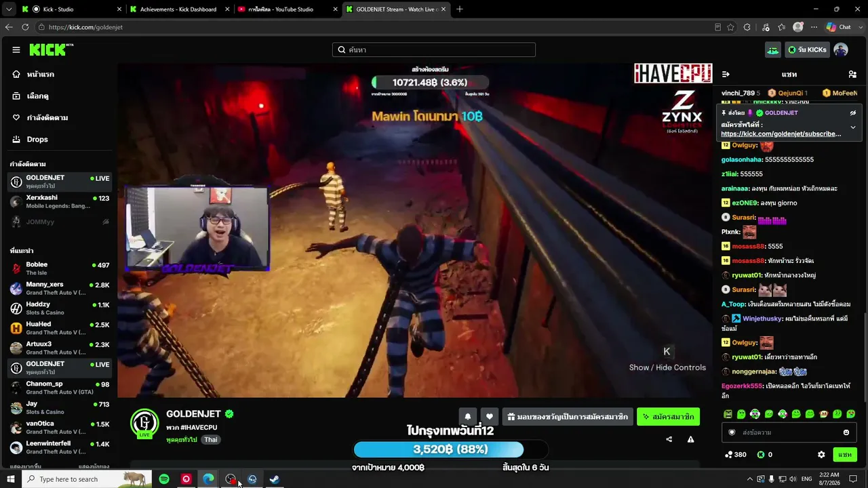Viewport: 868px width, 488px height.
Task: Click the donation goal bar at 10721.48฿
Action: point(430,83)
